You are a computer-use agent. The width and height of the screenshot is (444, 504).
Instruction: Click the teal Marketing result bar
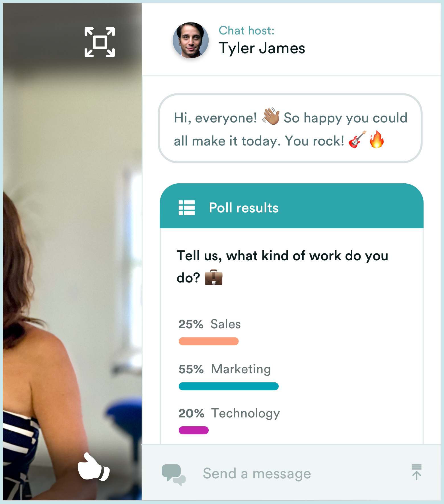229,386
